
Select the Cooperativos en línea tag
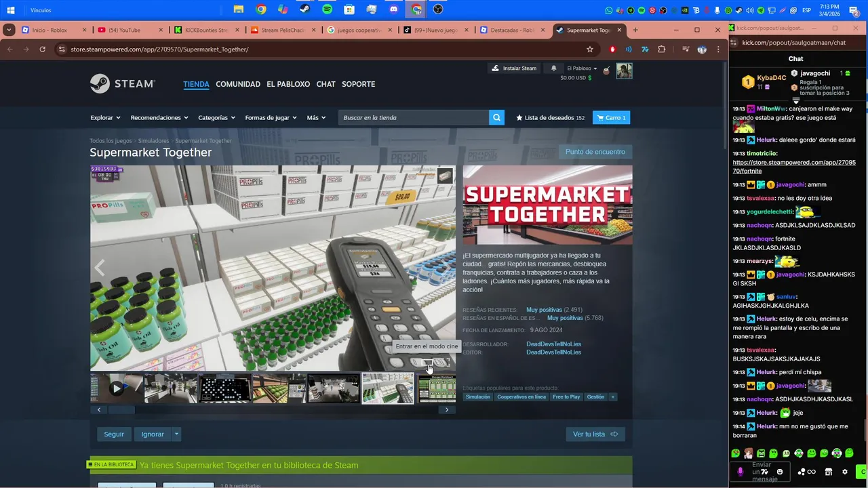tap(521, 396)
